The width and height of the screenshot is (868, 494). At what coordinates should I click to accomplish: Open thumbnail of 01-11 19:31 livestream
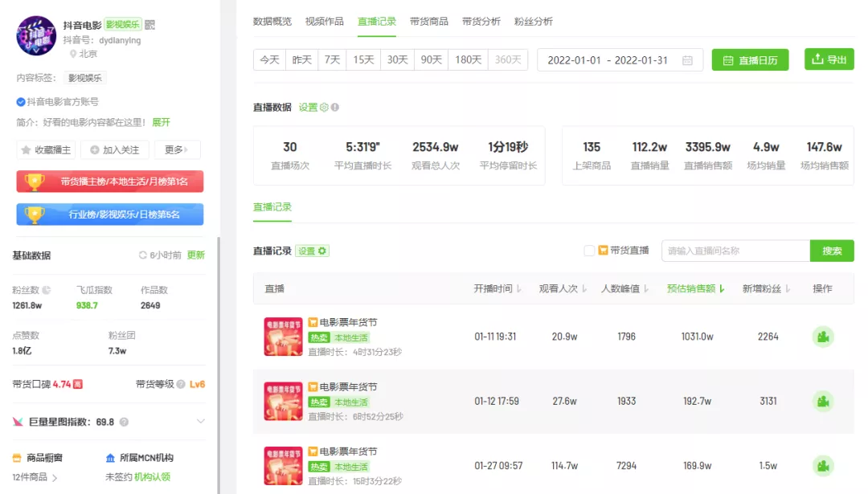pos(284,337)
